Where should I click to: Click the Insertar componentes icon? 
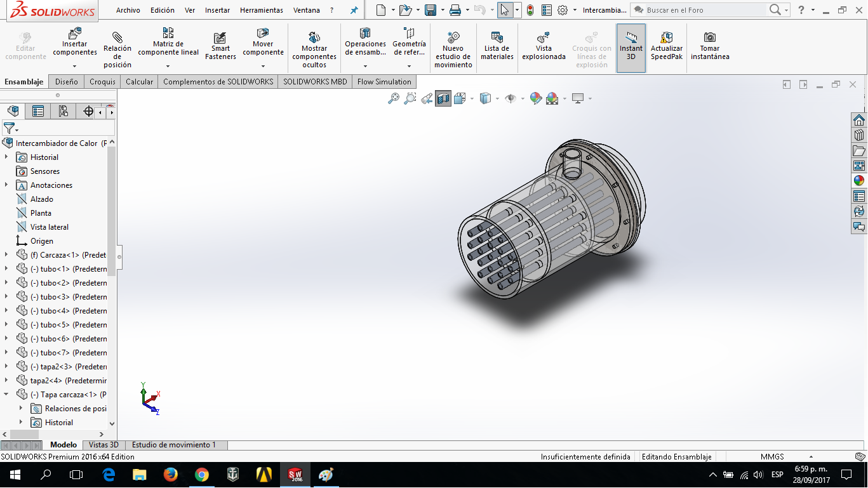pos(75,33)
